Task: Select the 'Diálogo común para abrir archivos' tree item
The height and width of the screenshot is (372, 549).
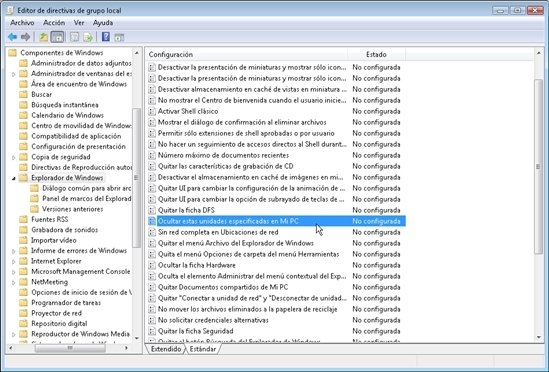Action: point(86,188)
